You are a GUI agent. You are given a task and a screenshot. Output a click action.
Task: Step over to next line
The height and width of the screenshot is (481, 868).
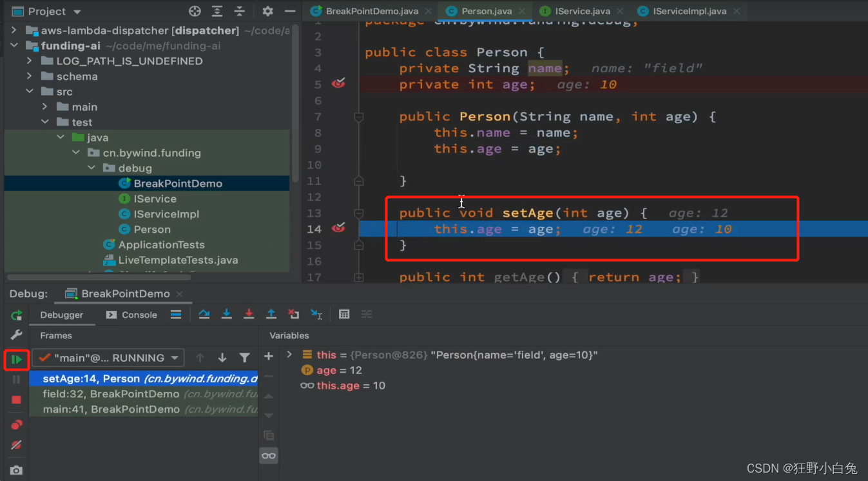[204, 315]
